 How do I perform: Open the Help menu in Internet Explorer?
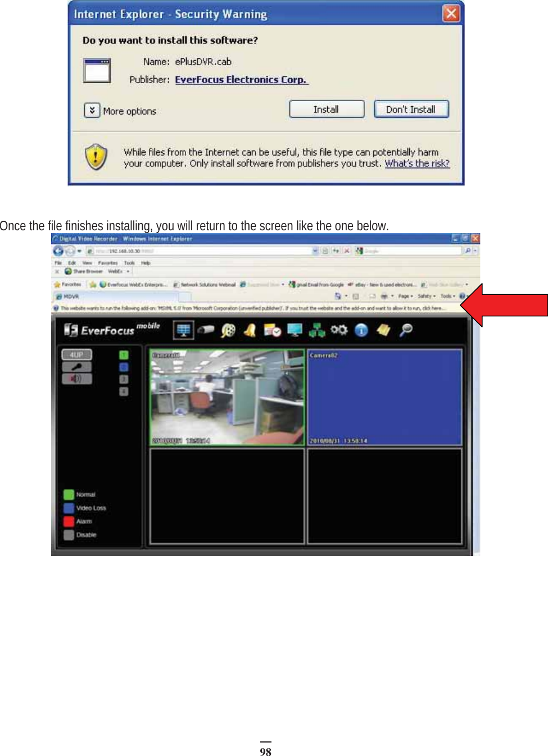click(146, 263)
